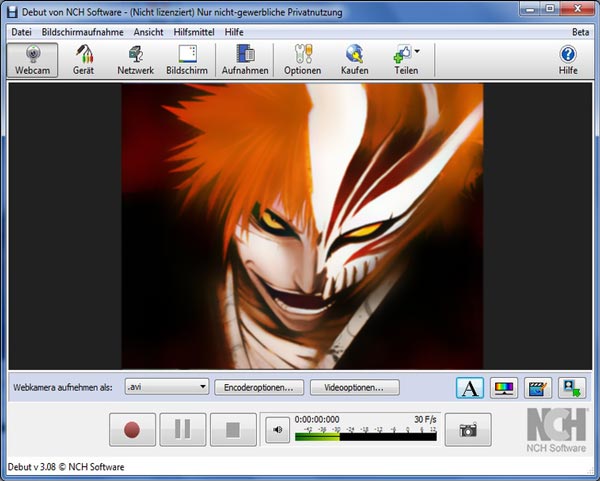Viewport: 600px width, 481px height.
Task: Open the Ansicht menu
Action: click(x=148, y=32)
